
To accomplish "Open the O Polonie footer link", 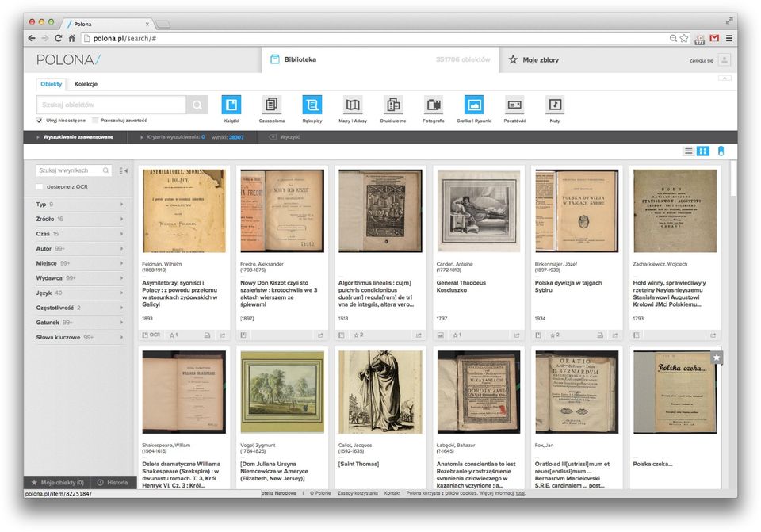I will point(320,493).
